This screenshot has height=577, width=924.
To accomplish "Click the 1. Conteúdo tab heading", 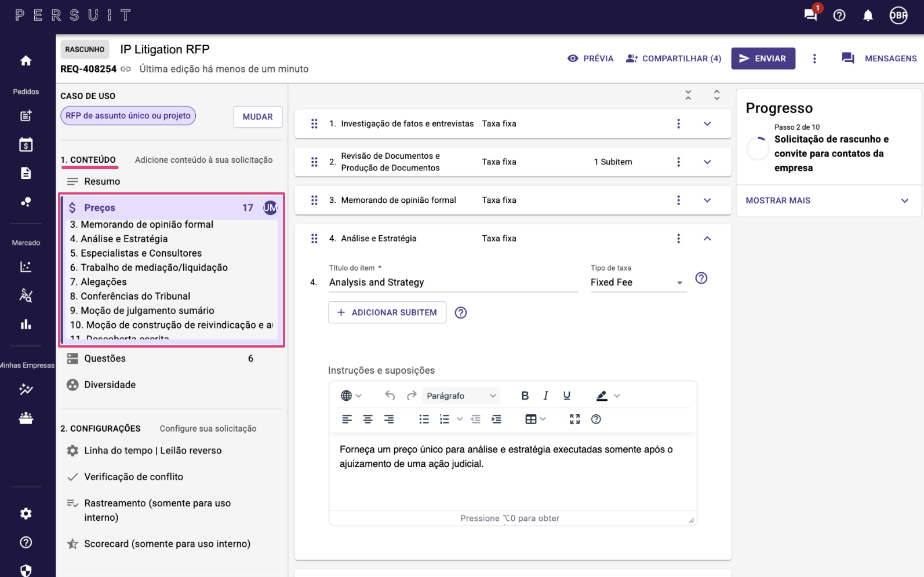I will [x=89, y=160].
